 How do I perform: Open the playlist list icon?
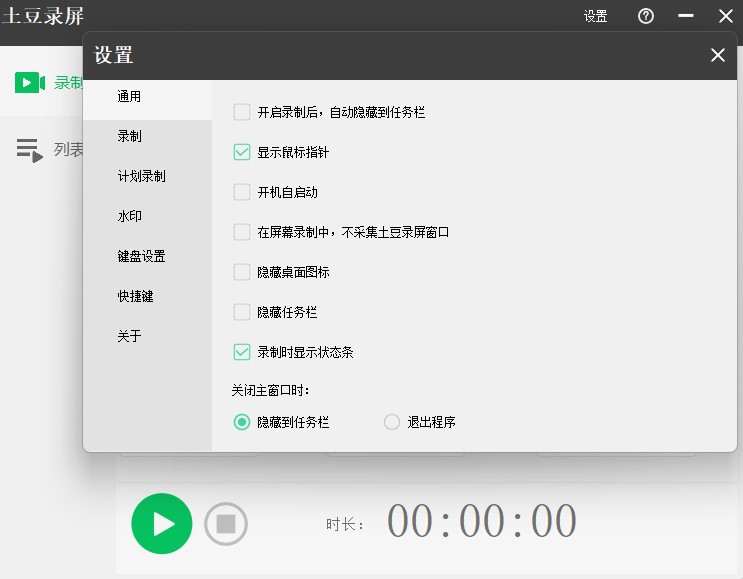[x=29, y=150]
